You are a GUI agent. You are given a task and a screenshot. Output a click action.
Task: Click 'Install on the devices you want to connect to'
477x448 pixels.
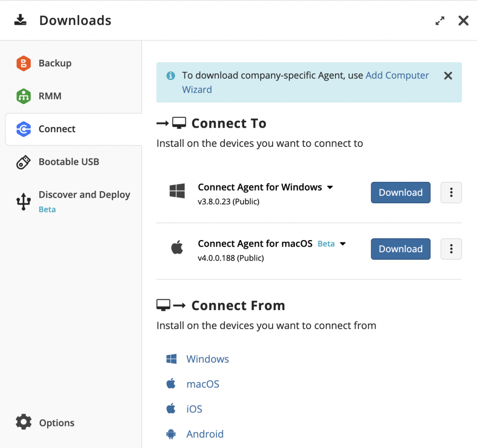tap(259, 143)
